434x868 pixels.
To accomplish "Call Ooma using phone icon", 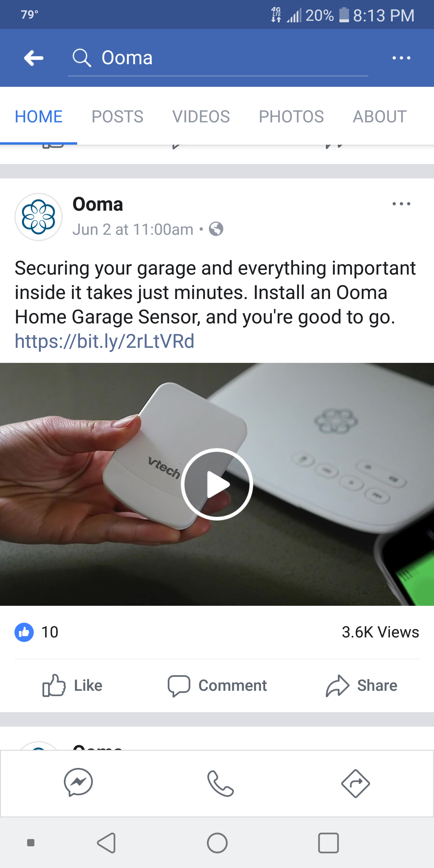I will (x=220, y=783).
